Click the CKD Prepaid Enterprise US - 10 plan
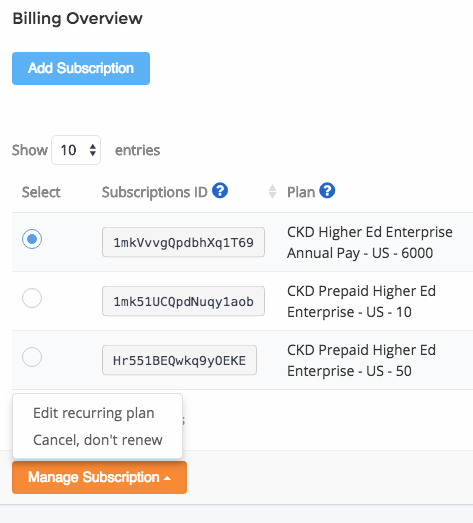The height and width of the screenshot is (523, 473). [x=361, y=302]
